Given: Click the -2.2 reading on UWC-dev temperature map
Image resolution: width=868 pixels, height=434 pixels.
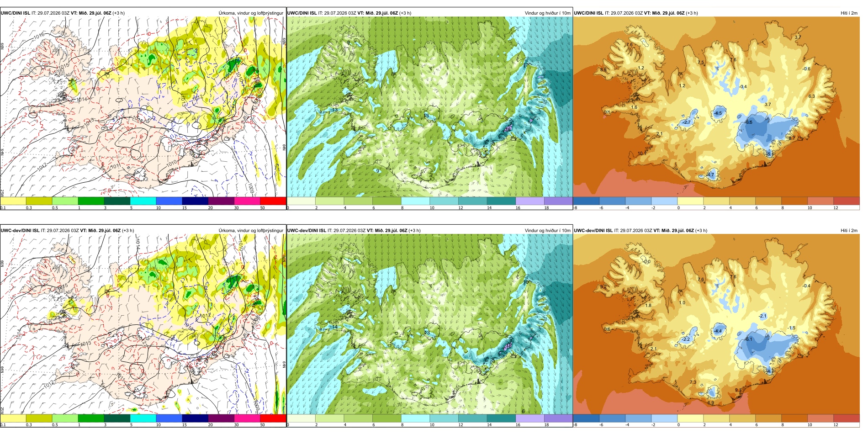Looking at the screenshot, I should pyautogui.click(x=686, y=339).
